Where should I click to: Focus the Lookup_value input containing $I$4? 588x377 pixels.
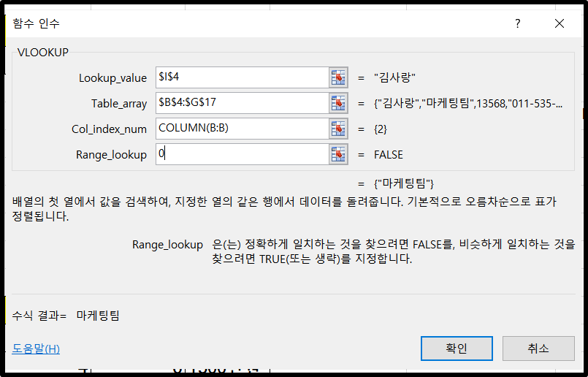coord(243,77)
